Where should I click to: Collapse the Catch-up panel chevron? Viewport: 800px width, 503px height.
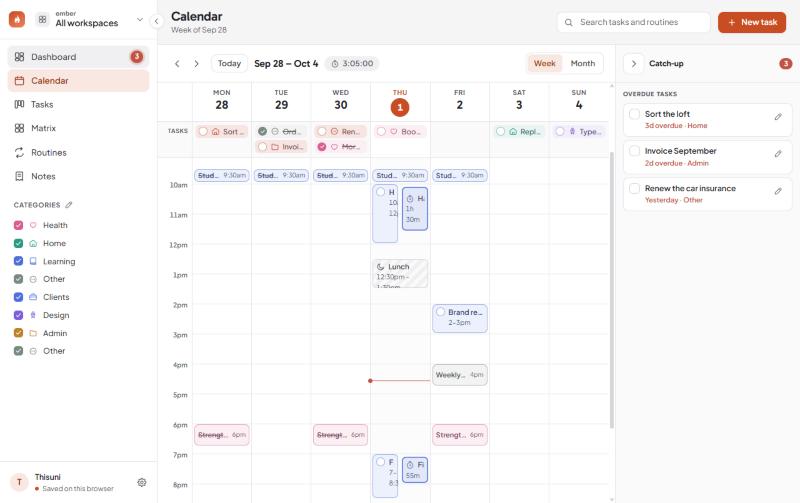click(x=634, y=64)
